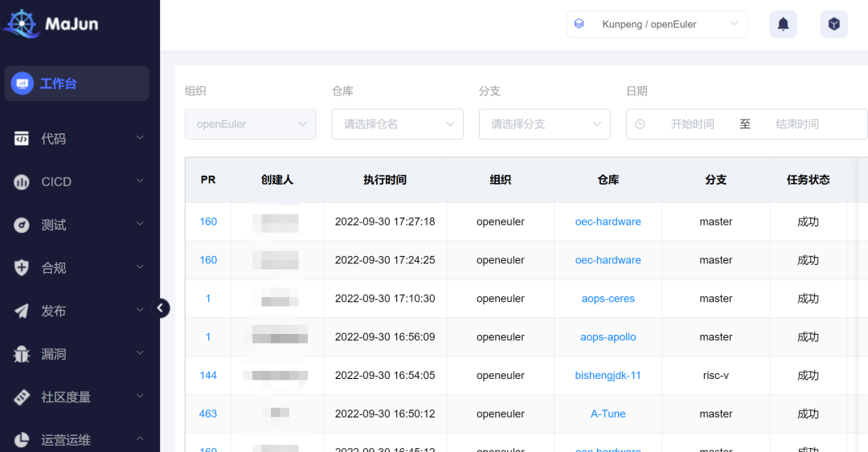Click the 代码 code icon in sidebar
This screenshot has width=868, height=452.
[22, 138]
